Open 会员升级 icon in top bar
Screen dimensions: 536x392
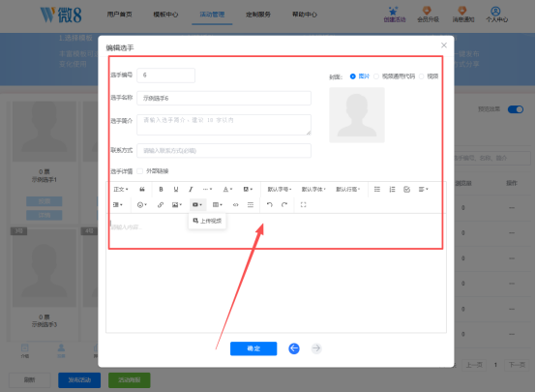tap(428, 15)
